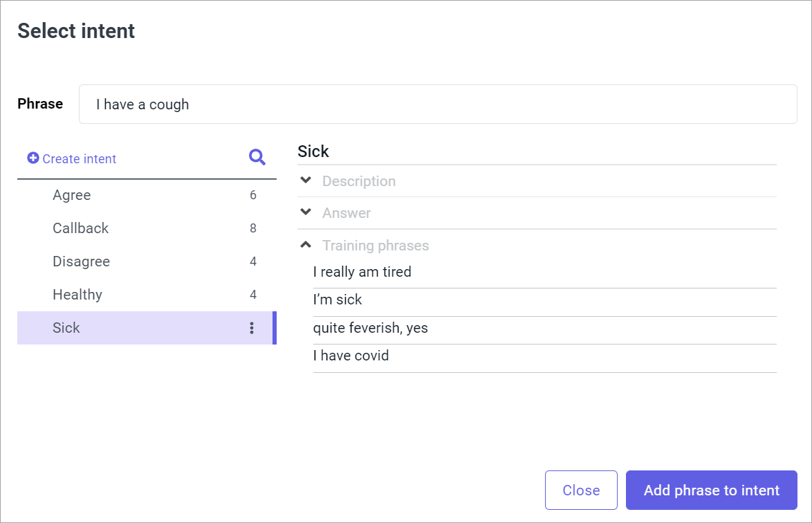Viewport: 812px width, 523px height.
Task: Click the Close button
Action: (581, 490)
